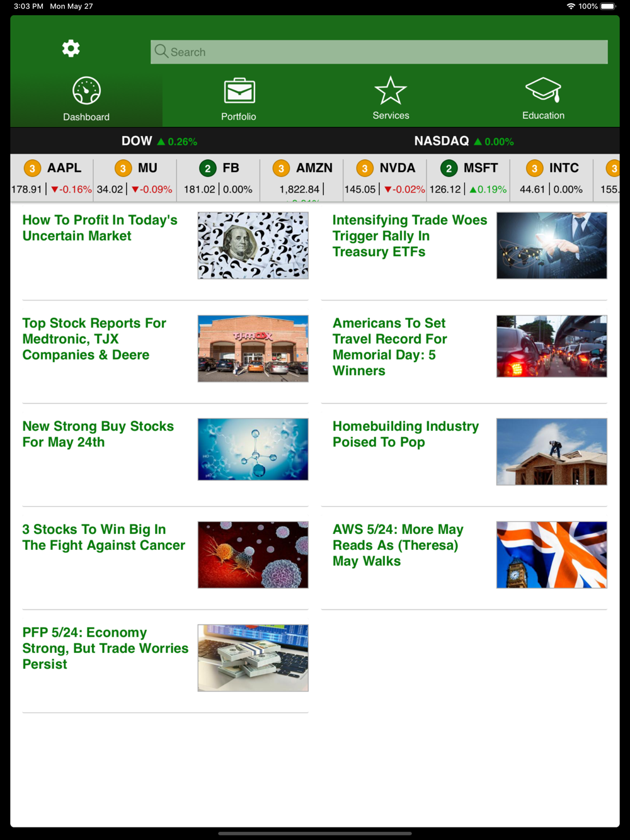Click AAPL price 178.91

tap(26, 190)
